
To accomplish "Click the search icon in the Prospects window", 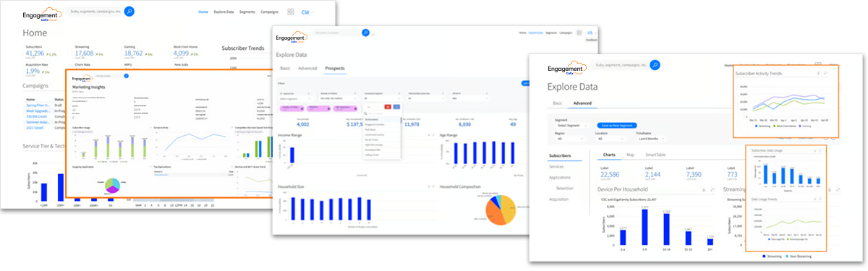I will pyautogui.click(x=365, y=33).
